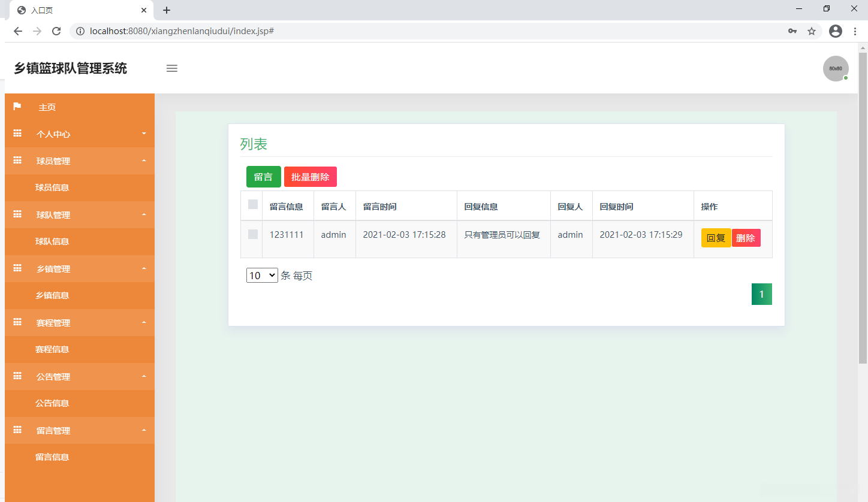Click the 列表 heading text
Viewport: 868px width, 502px height.
(254, 144)
